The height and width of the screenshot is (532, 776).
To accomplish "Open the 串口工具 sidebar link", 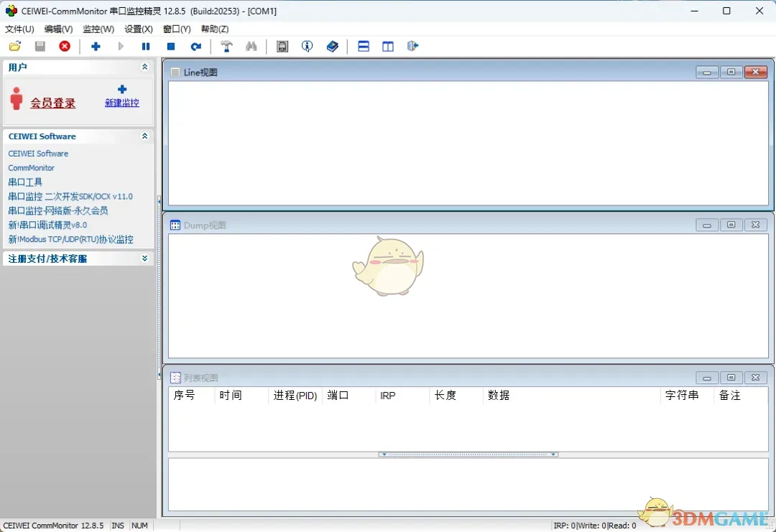I will (25, 182).
